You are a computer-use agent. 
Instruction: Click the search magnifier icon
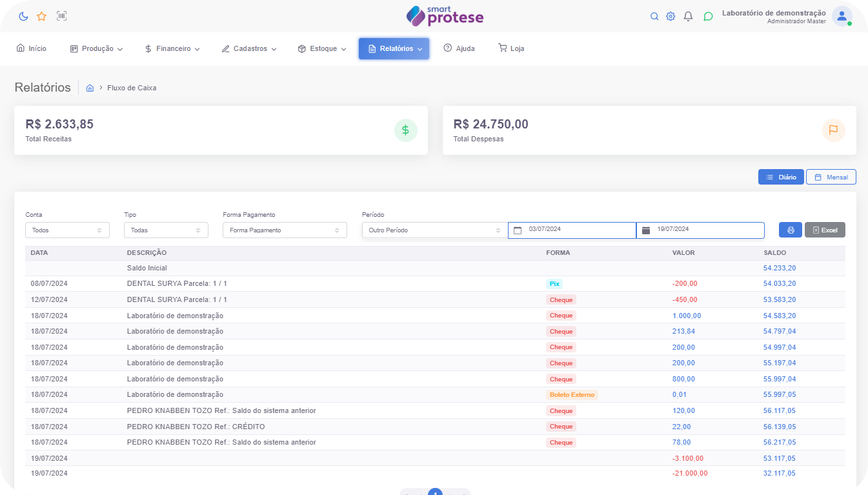click(654, 16)
